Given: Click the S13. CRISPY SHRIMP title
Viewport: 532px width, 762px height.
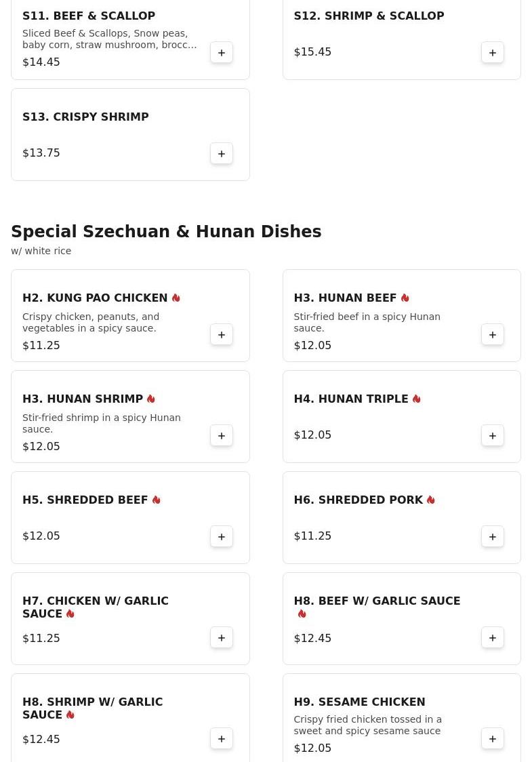Looking at the screenshot, I should tap(85, 117).
